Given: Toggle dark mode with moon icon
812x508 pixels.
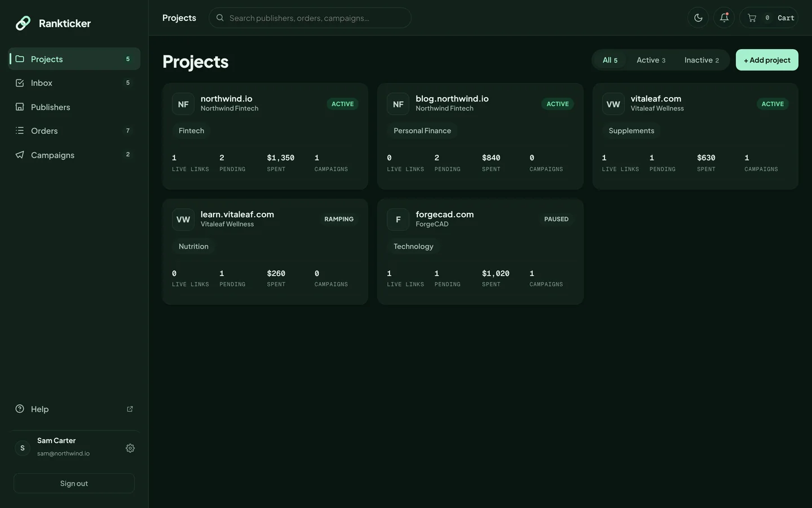Looking at the screenshot, I should click(x=698, y=17).
